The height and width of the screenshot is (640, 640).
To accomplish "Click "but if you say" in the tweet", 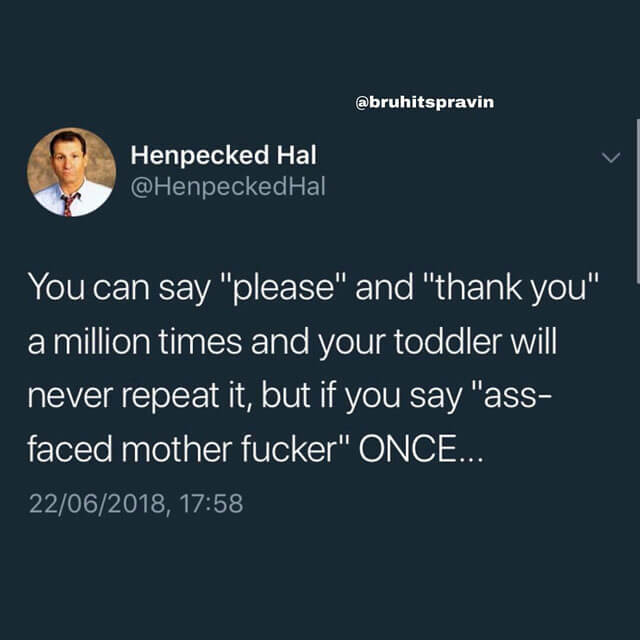I will coord(362,397).
